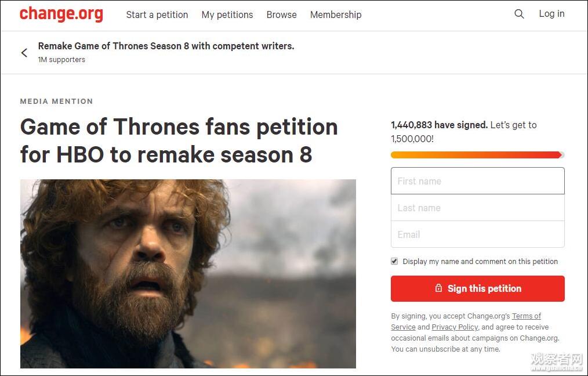Click the headline about HBO remaking season 8
588x376 pixels.
(x=179, y=140)
